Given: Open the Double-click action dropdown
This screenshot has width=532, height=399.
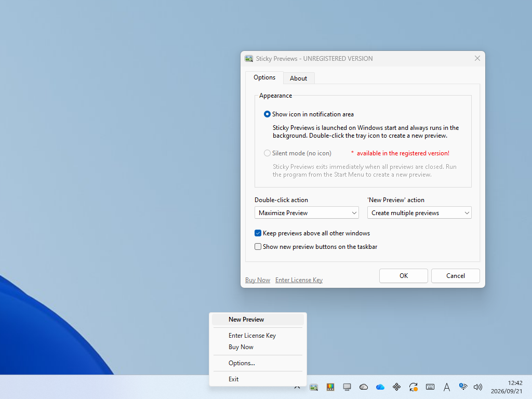Looking at the screenshot, I should [x=307, y=212].
